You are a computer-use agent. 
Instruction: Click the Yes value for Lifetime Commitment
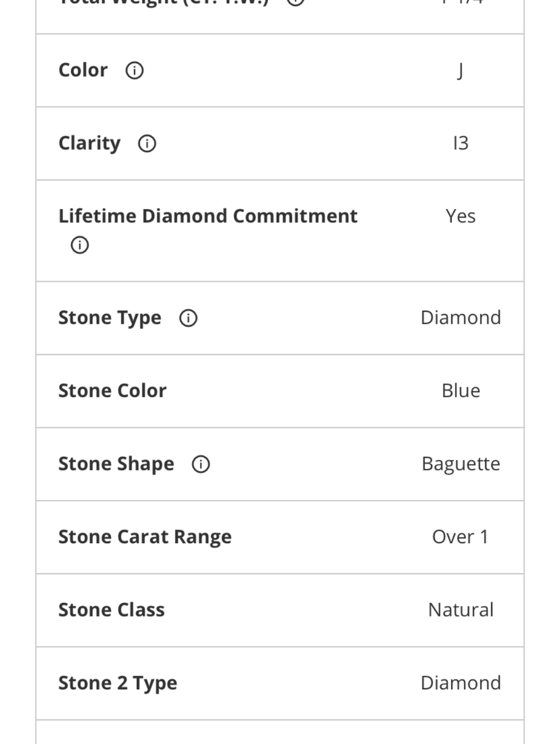460,216
